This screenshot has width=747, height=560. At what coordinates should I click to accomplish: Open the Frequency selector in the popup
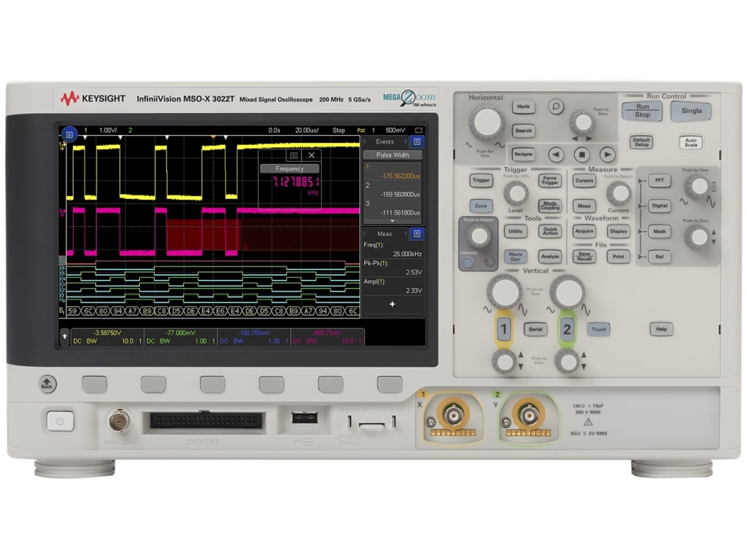[289, 168]
